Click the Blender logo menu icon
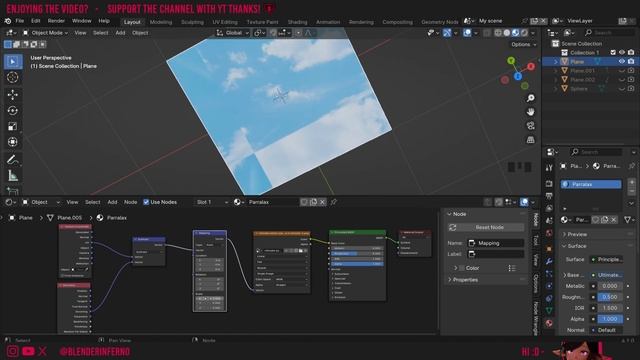This screenshot has width=640, height=360. coord(8,21)
